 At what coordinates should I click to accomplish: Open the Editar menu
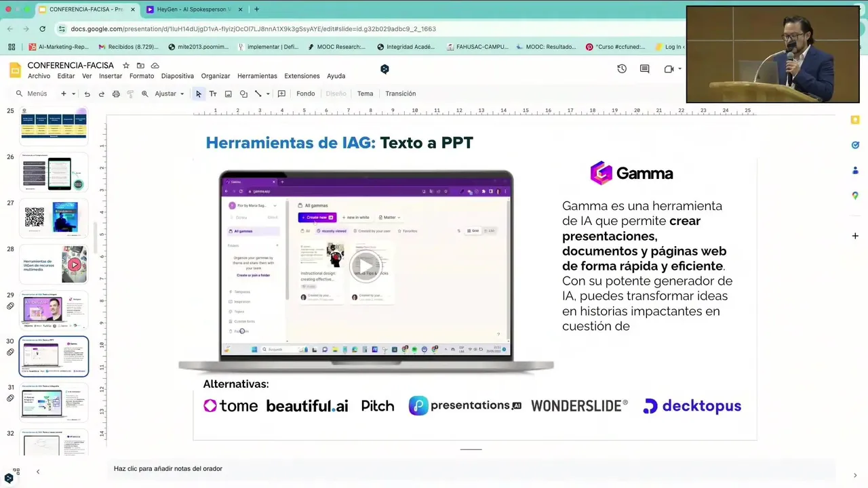click(66, 76)
